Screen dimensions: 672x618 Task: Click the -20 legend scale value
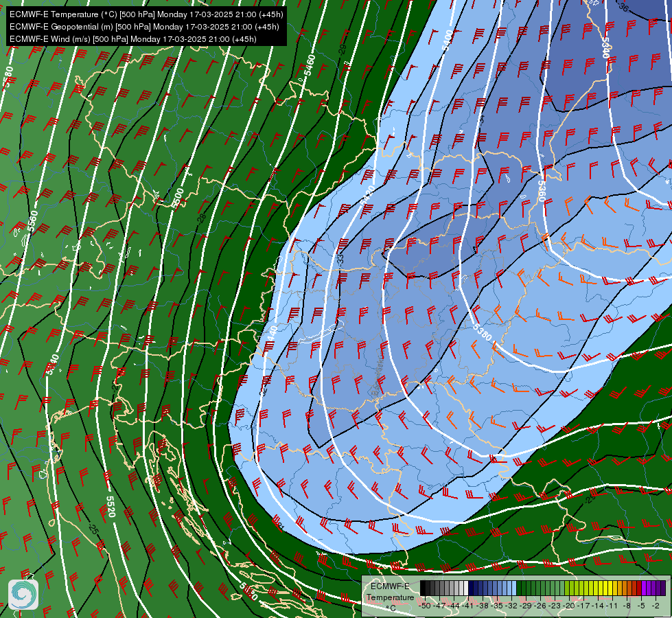click(569, 606)
